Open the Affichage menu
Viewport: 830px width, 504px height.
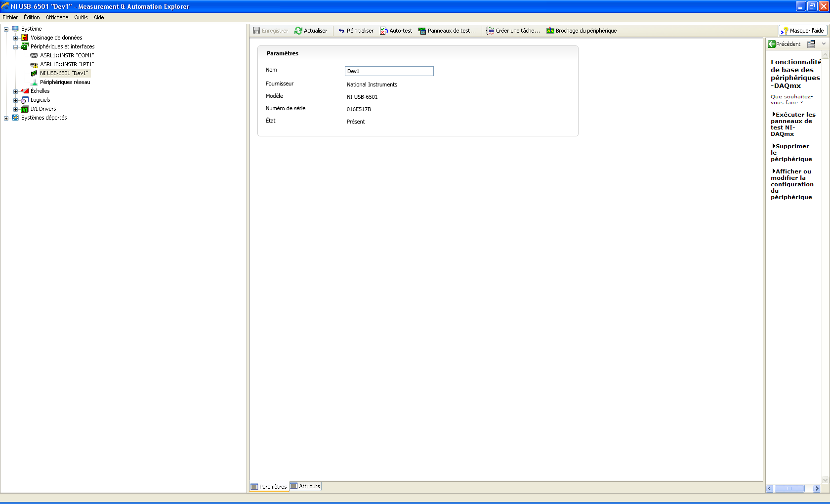coord(57,17)
